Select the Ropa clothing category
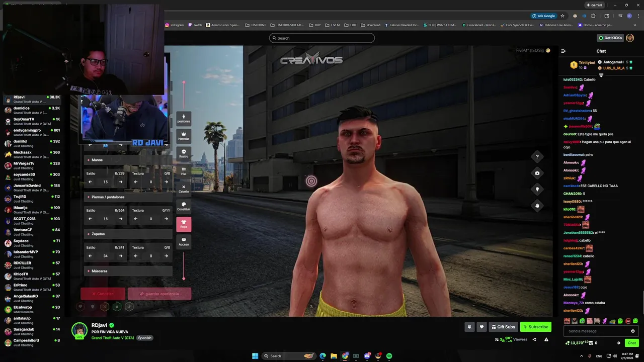Viewport: 644px width, 362px height. [184, 224]
